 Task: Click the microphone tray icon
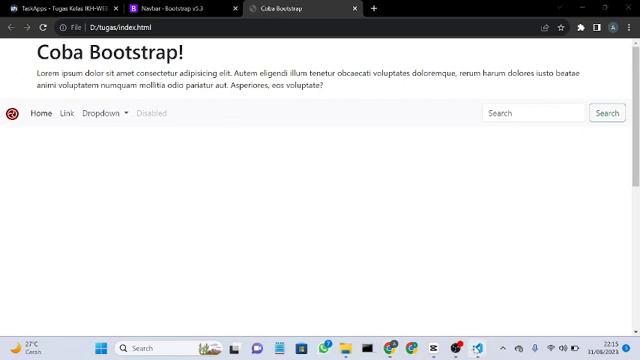535,348
